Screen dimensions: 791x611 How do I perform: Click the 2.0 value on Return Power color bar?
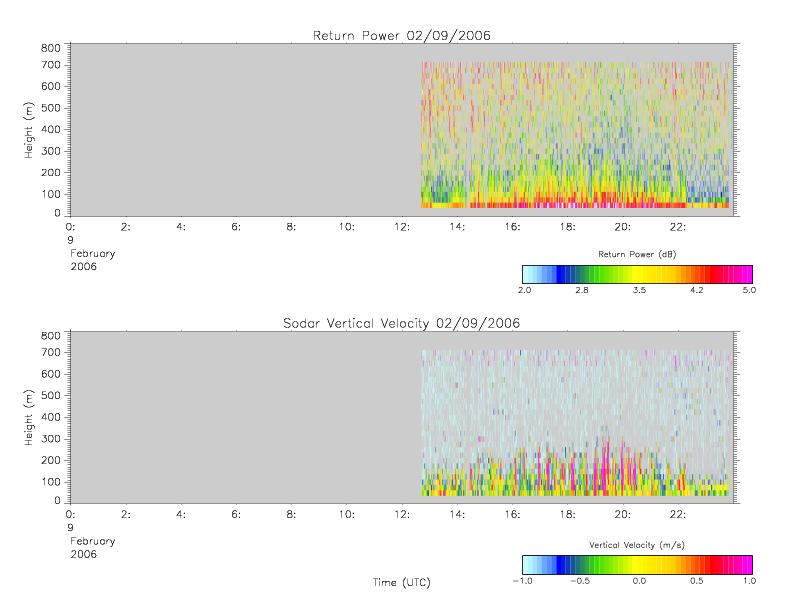525,290
